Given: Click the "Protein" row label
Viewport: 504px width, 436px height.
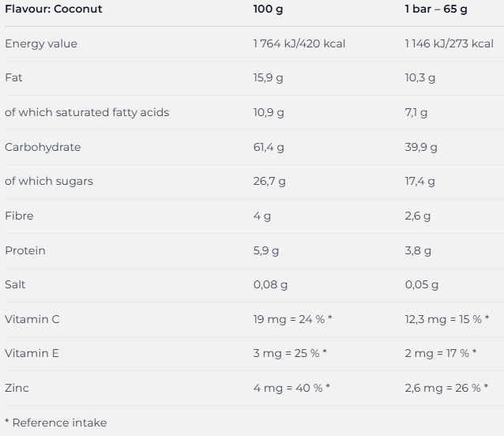Looking at the screenshot, I should click(x=25, y=250).
